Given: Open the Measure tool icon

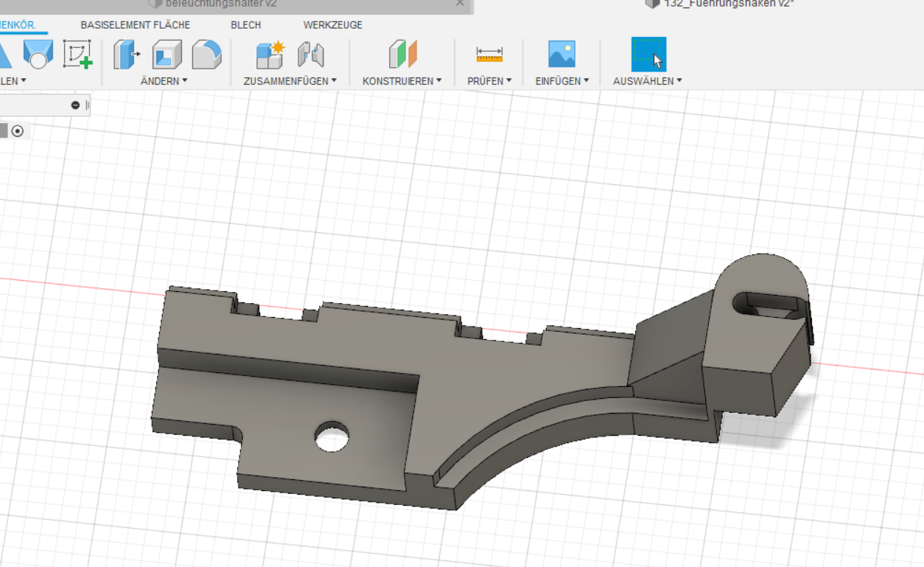Looking at the screenshot, I should 489,55.
